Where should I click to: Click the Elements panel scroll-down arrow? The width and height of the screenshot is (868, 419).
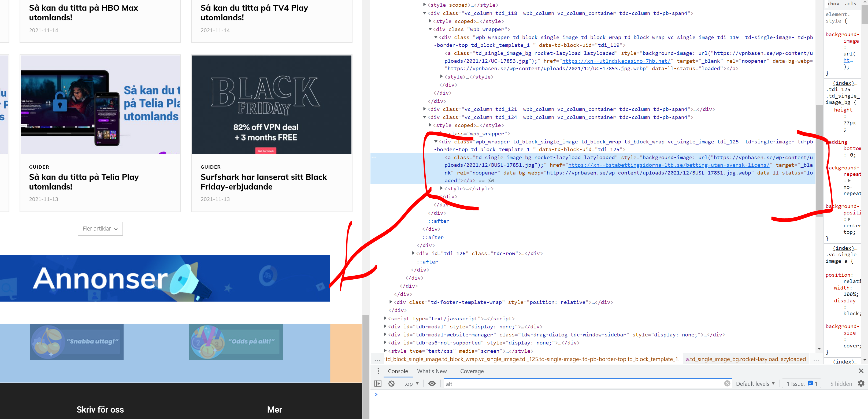[819, 348]
